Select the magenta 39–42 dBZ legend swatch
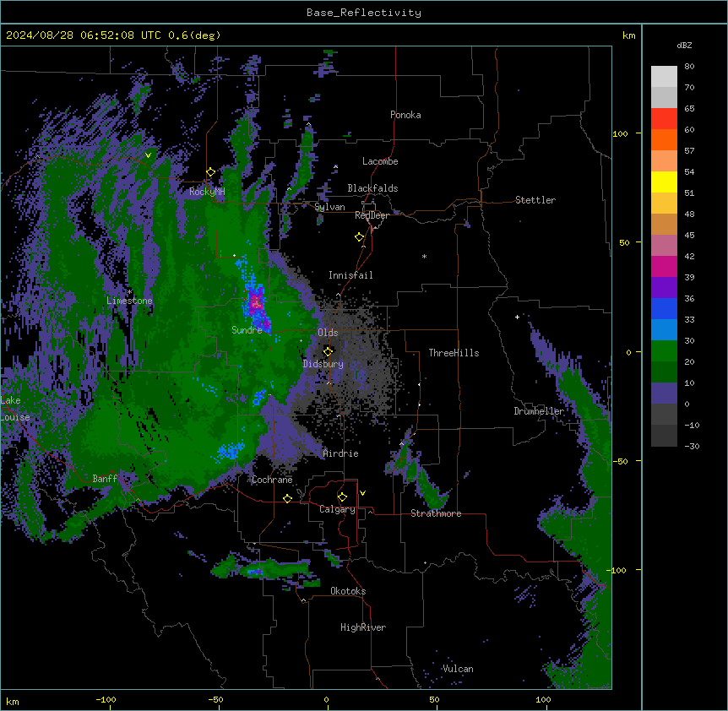 (664, 266)
